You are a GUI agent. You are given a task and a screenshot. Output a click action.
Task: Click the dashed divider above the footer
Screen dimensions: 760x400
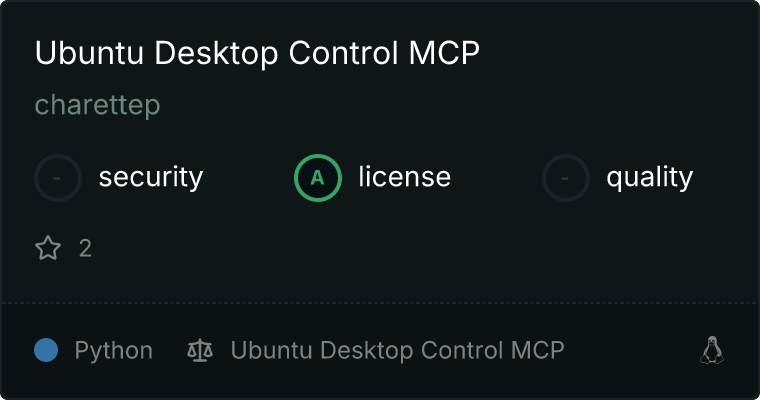[x=380, y=303]
